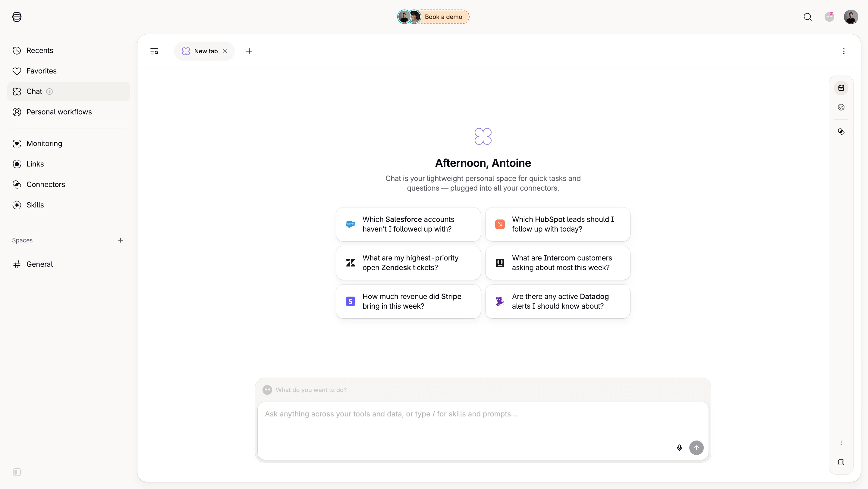Open the three-dot menu in the right panel
Screen dimensions: 868x489
(841, 443)
